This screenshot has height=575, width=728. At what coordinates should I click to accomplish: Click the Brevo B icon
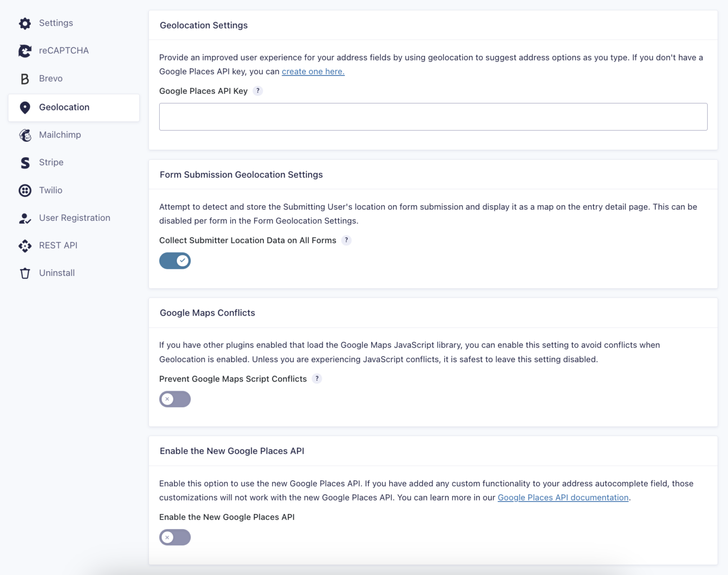(25, 79)
